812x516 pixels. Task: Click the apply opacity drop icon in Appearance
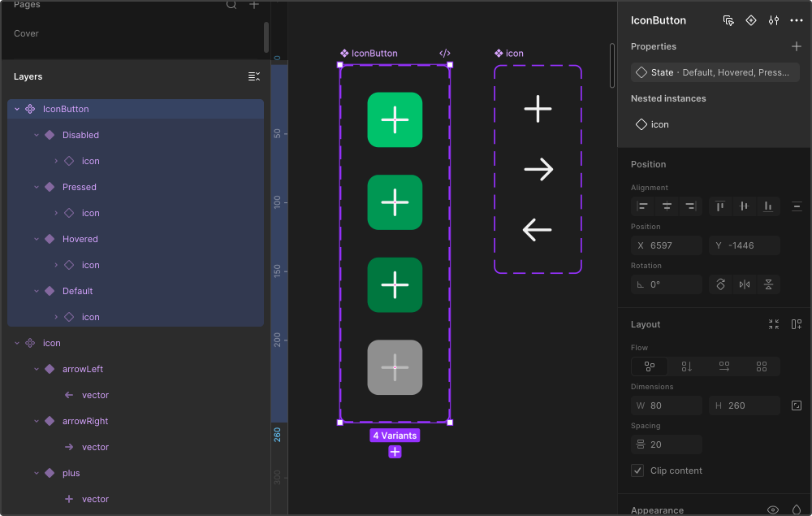[x=797, y=509]
